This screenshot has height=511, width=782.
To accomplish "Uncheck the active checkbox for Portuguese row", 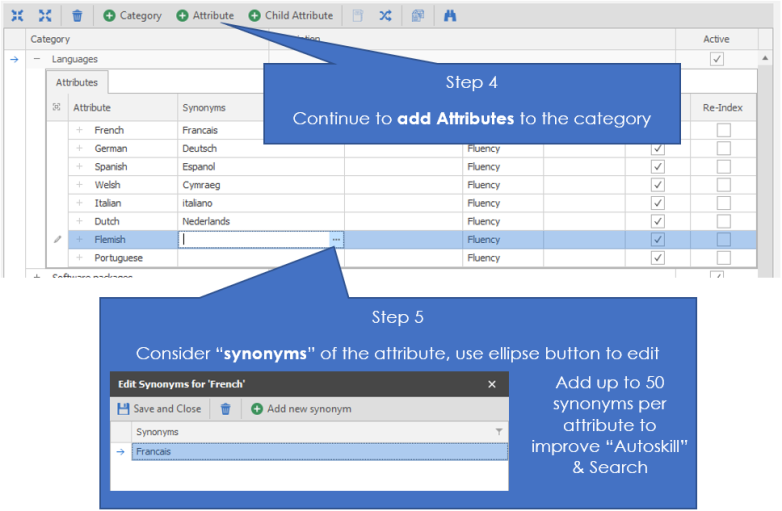I will pos(657,258).
